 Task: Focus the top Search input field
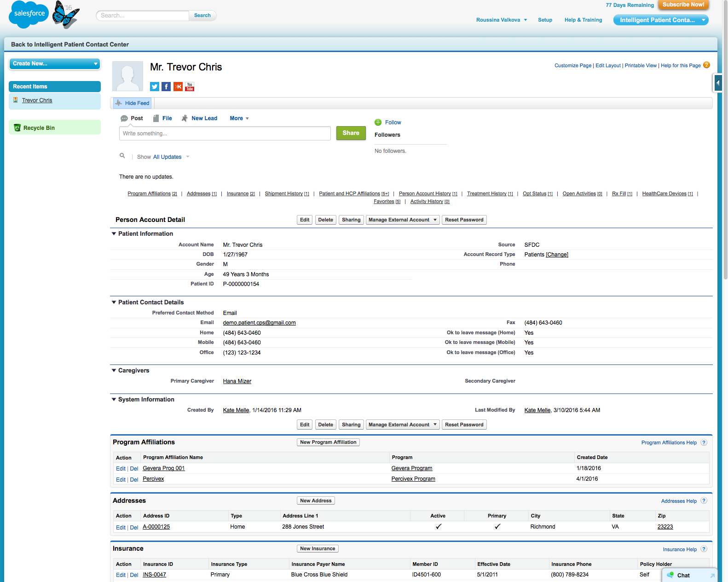pyautogui.click(x=142, y=16)
